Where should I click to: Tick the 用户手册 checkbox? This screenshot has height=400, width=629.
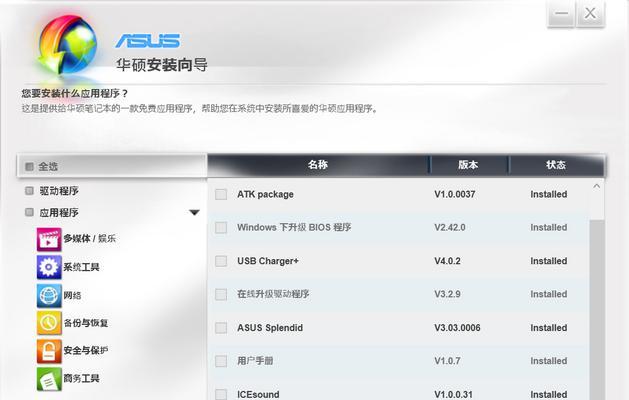point(221,361)
